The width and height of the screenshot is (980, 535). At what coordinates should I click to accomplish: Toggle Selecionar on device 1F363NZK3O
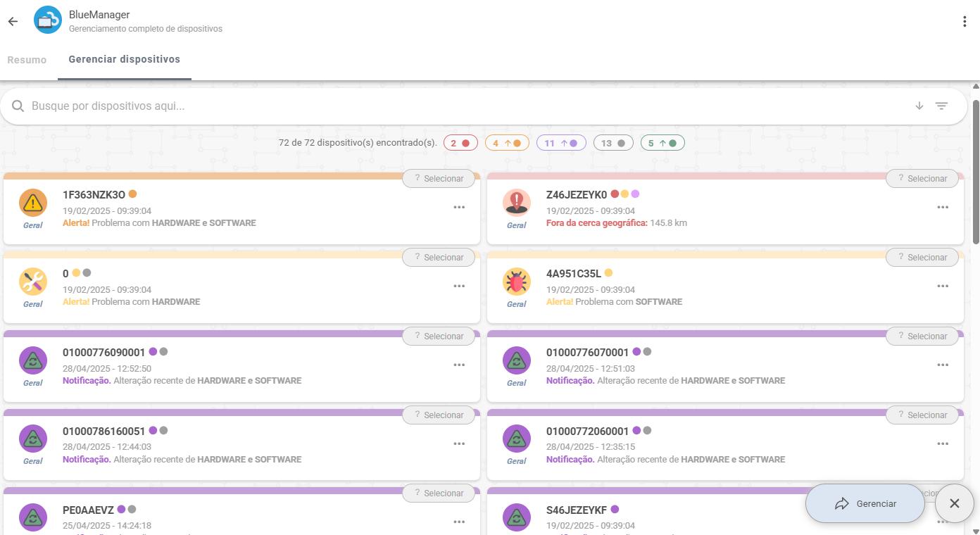[x=438, y=179]
